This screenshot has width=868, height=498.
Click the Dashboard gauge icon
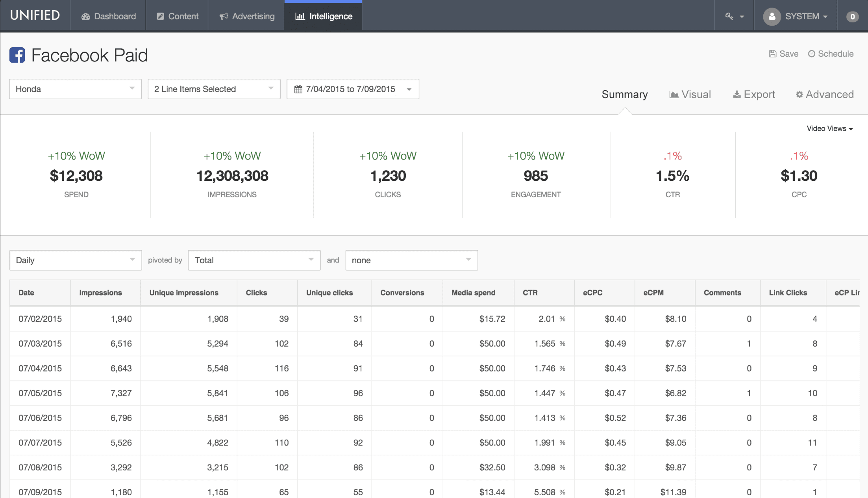coord(85,17)
